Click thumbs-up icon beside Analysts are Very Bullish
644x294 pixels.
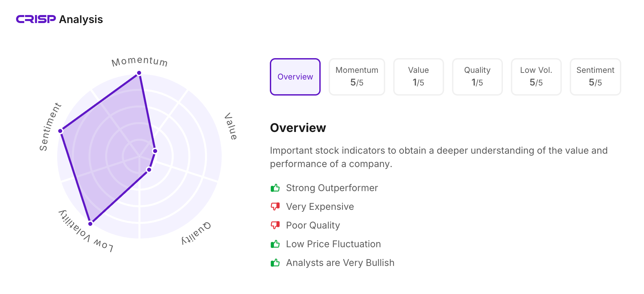pyautogui.click(x=275, y=263)
